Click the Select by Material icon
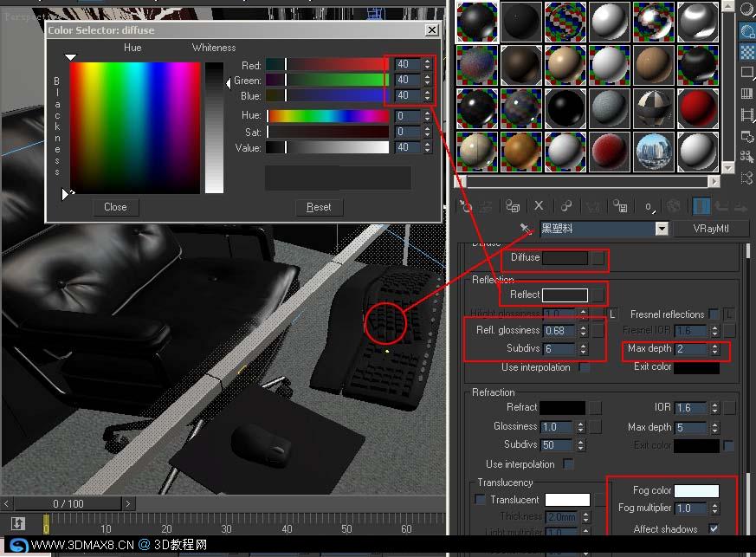 pos(746,156)
